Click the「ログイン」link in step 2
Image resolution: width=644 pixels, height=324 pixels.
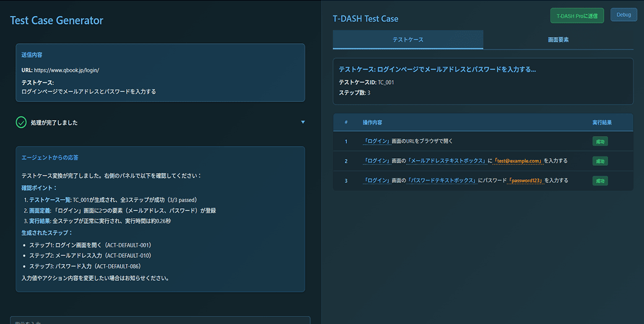377,161
